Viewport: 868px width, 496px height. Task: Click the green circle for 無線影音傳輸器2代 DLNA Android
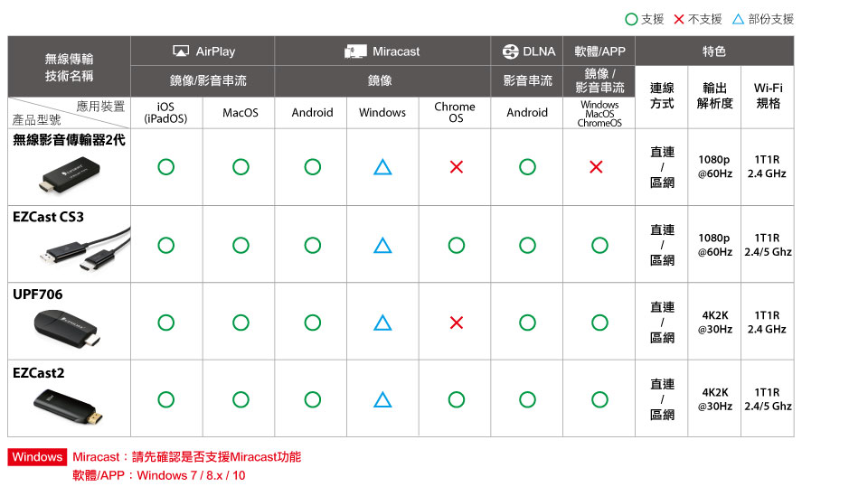pos(527,167)
